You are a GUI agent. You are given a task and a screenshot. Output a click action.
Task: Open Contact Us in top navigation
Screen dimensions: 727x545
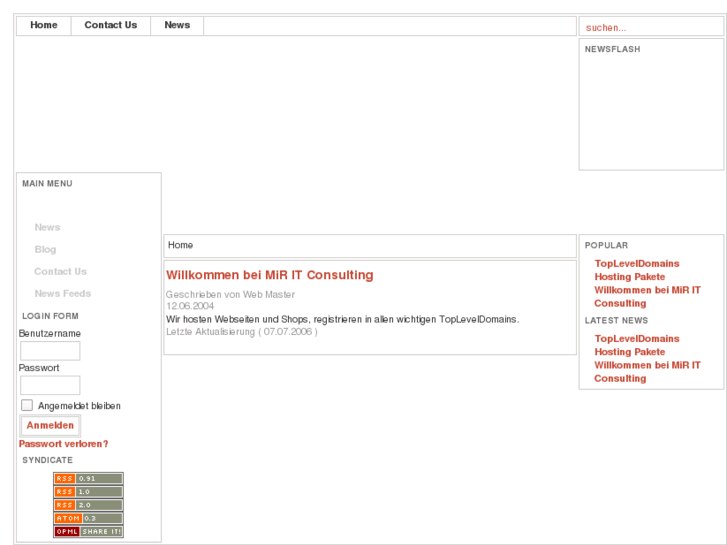coord(111,26)
